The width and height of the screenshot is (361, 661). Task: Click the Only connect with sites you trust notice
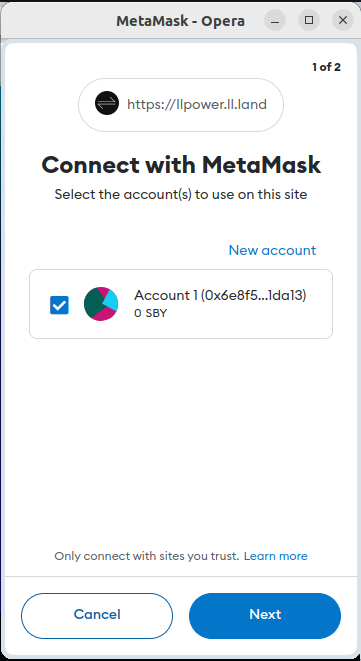click(x=147, y=556)
